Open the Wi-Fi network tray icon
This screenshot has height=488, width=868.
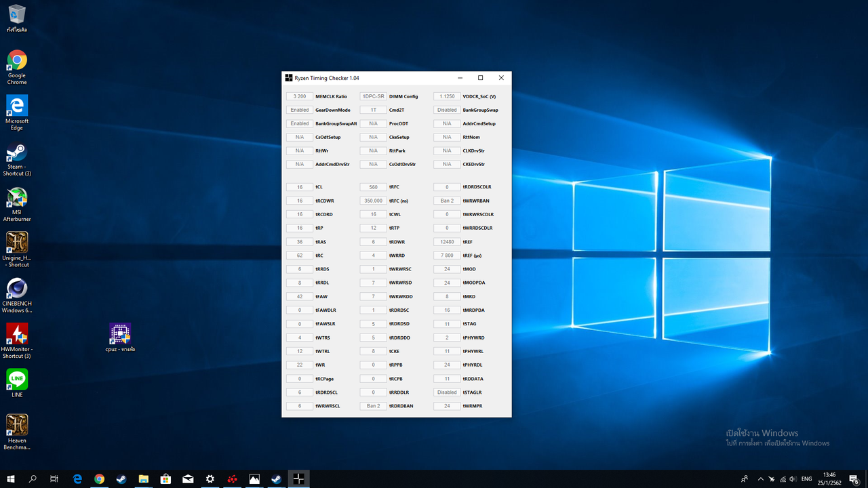click(x=783, y=479)
